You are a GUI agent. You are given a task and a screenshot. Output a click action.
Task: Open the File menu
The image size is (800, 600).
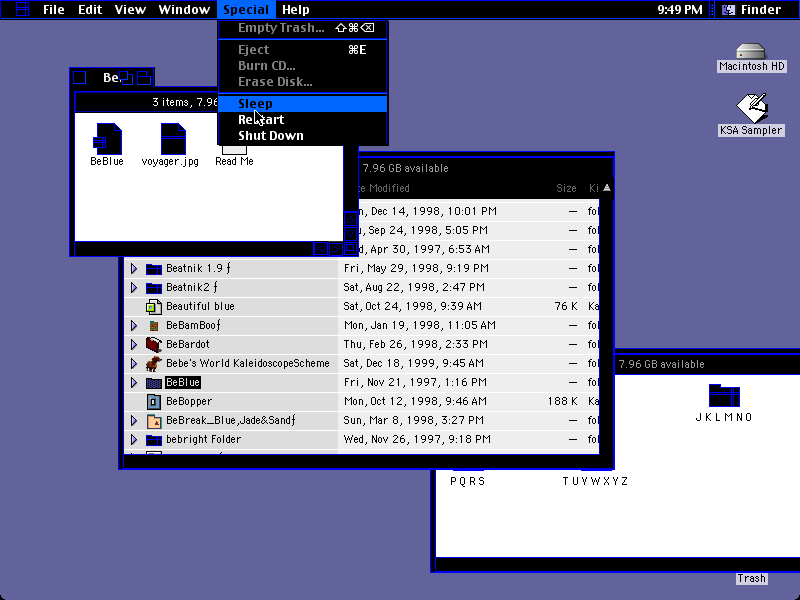coord(54,9)
